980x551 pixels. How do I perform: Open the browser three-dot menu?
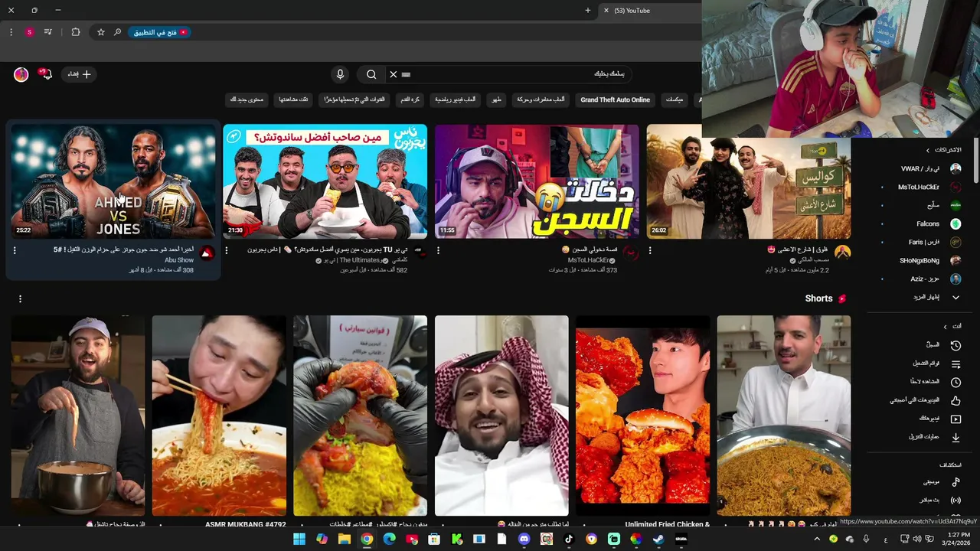coord(11,32)
